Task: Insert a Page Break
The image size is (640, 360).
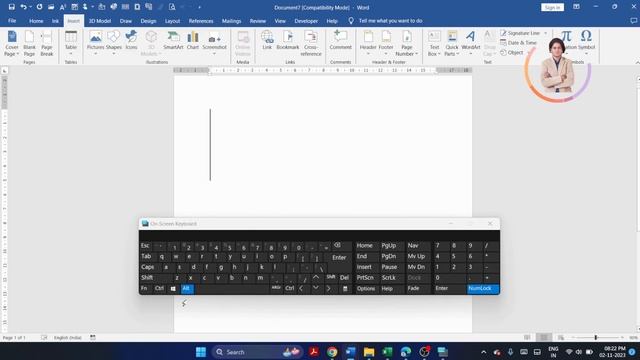Action: click(x=47, y=43)
